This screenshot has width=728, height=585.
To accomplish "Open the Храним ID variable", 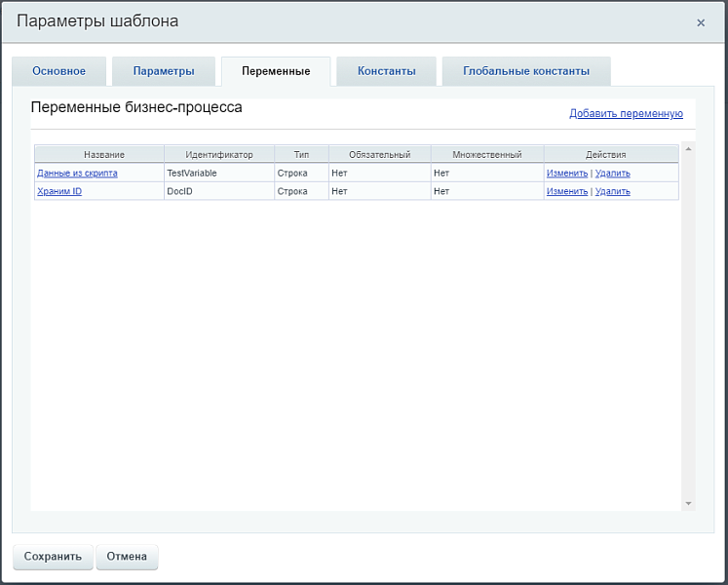I will (x=59, y=191).
